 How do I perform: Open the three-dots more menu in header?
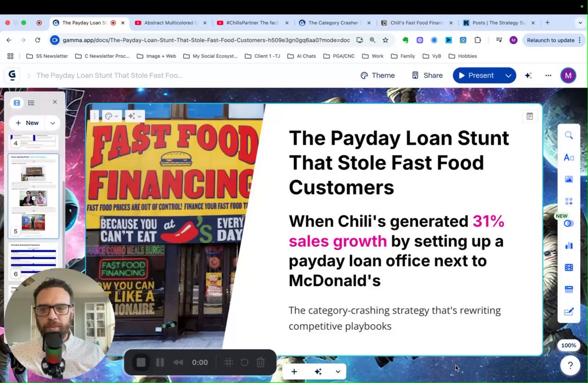pos(548,75)
